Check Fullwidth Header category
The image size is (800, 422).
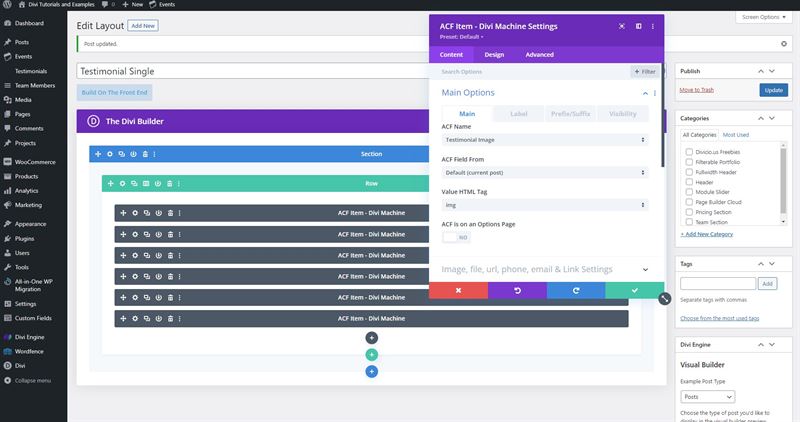(x=689, y=172)
